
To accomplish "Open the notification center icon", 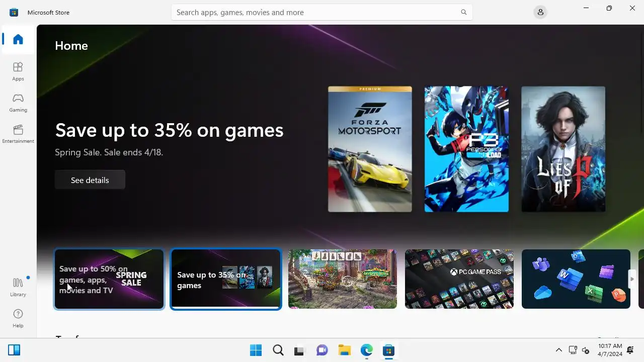I will (630, 350).
